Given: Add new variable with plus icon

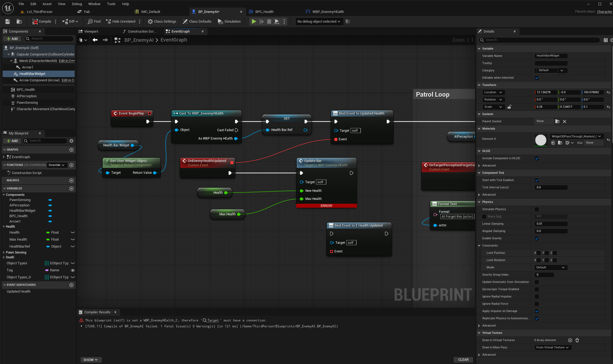Looking at the screenshot, I should pos(71,189).
